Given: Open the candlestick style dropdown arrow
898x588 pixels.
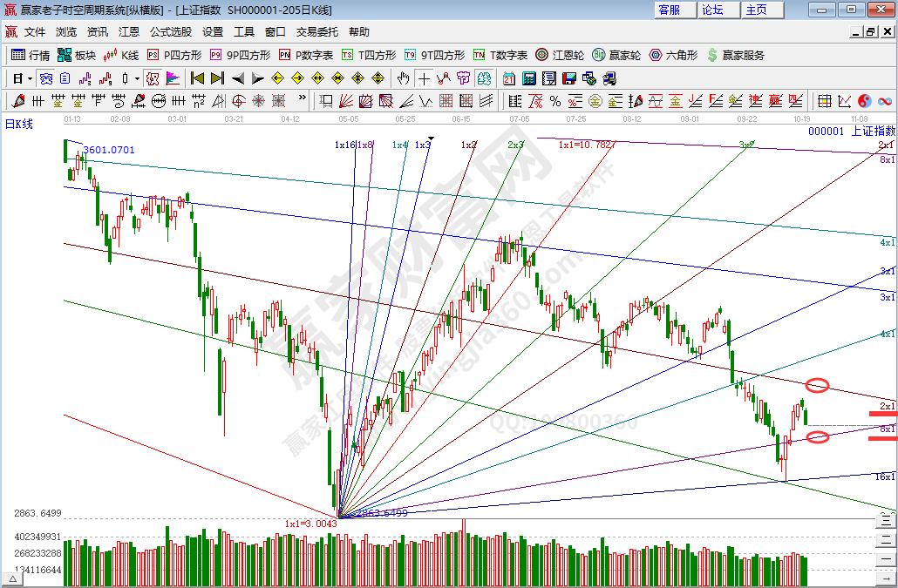Looking at the screenshot, I should point(138,78).
